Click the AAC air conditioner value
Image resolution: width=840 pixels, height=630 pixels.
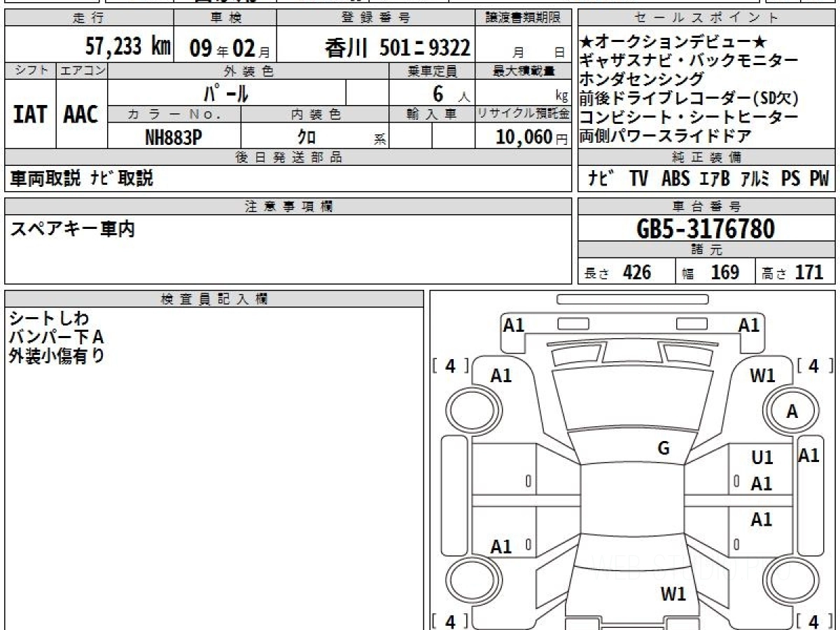click(x=81, y=115)
